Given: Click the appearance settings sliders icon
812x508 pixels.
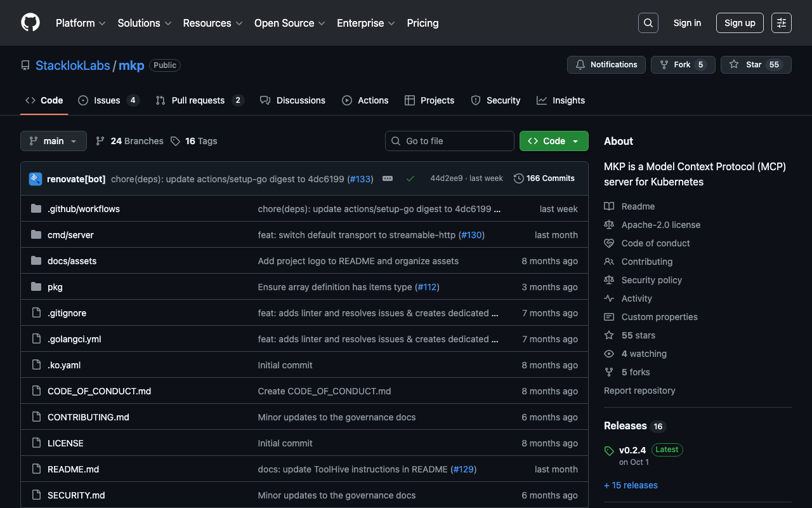Looking at the screenshot, I should coord(781,23).
